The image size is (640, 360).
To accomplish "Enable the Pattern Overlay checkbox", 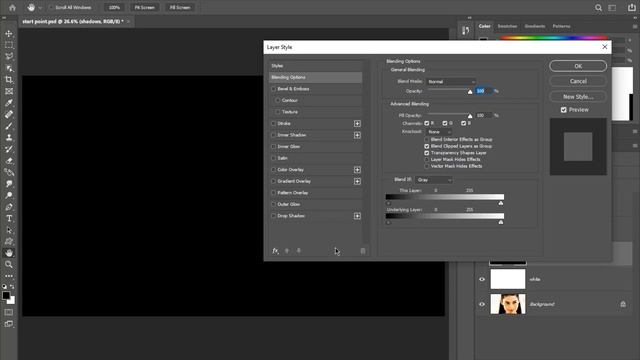I will click(x=273, y=193).
